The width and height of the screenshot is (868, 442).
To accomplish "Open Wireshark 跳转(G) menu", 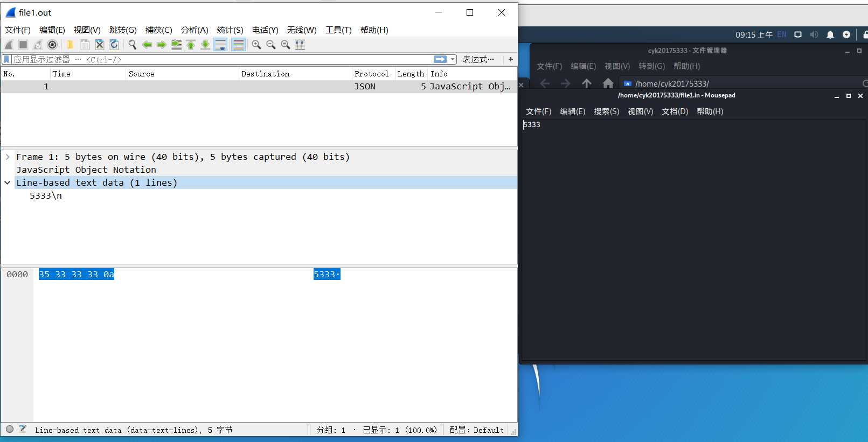I will point(123,30).
